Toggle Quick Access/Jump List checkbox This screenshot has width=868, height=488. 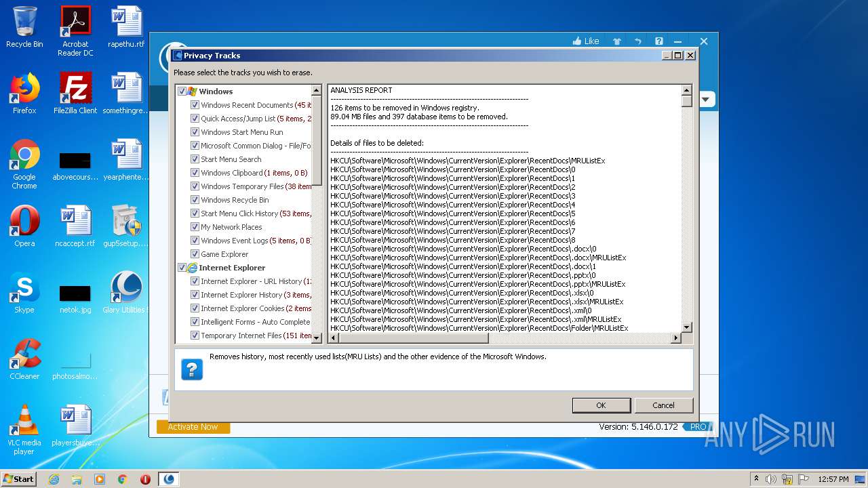click(x=195, y=119)
